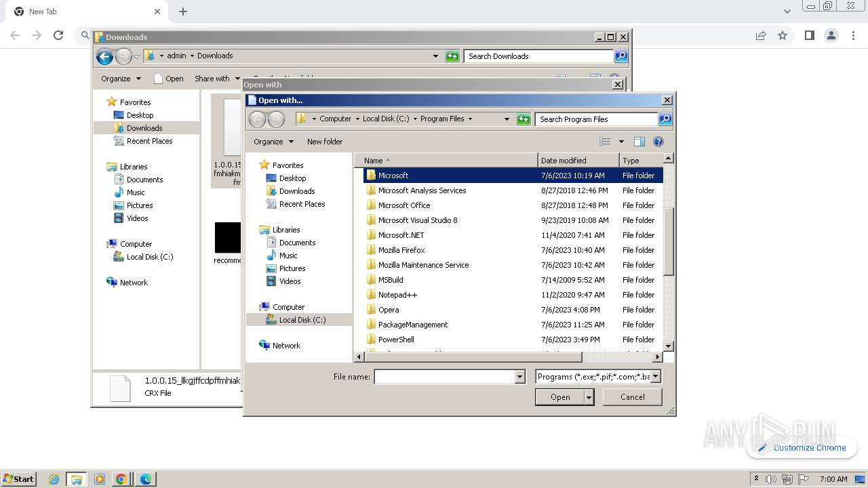
Task: Select the Notepad++ folder
Action: [x=513, y=295]
